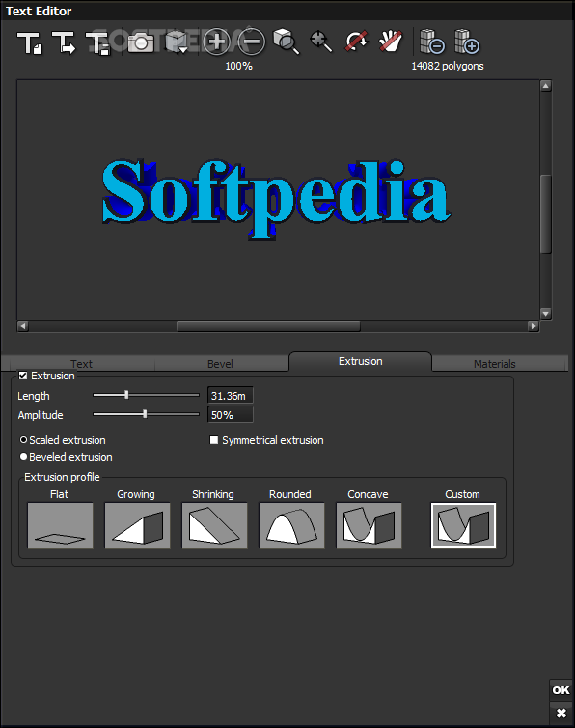Increase polygon count with grid plus icon

pyautogui.click(x=467, y=42)
